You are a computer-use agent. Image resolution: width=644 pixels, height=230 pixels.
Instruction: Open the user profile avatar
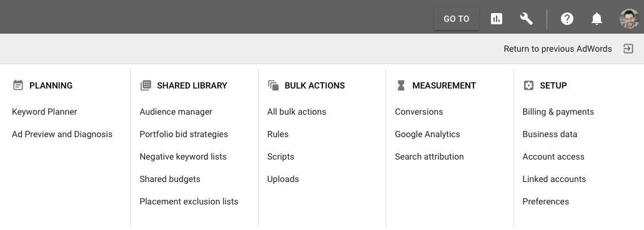[629, 19]
